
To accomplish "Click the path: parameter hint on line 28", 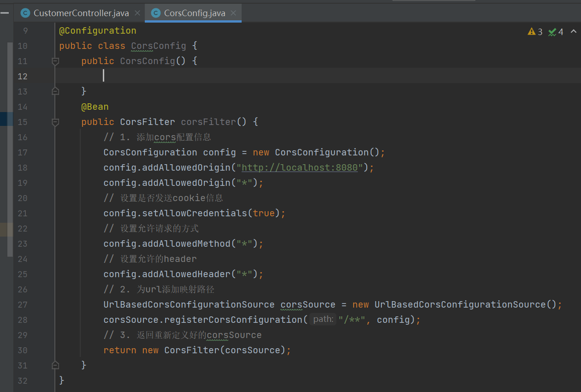I will click(323, 320).
